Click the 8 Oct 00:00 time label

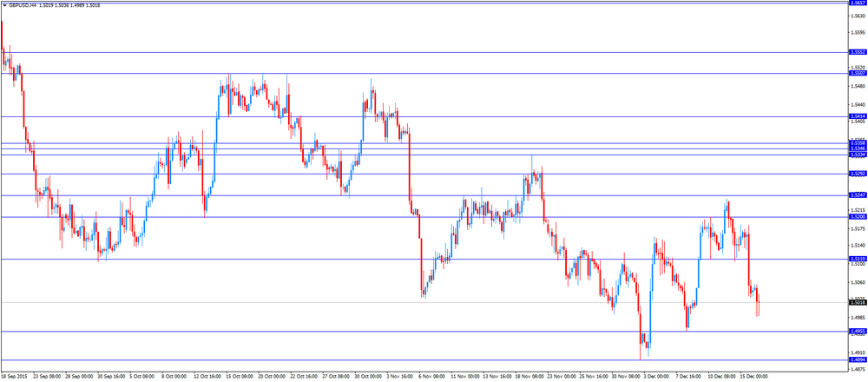(174, 375)
